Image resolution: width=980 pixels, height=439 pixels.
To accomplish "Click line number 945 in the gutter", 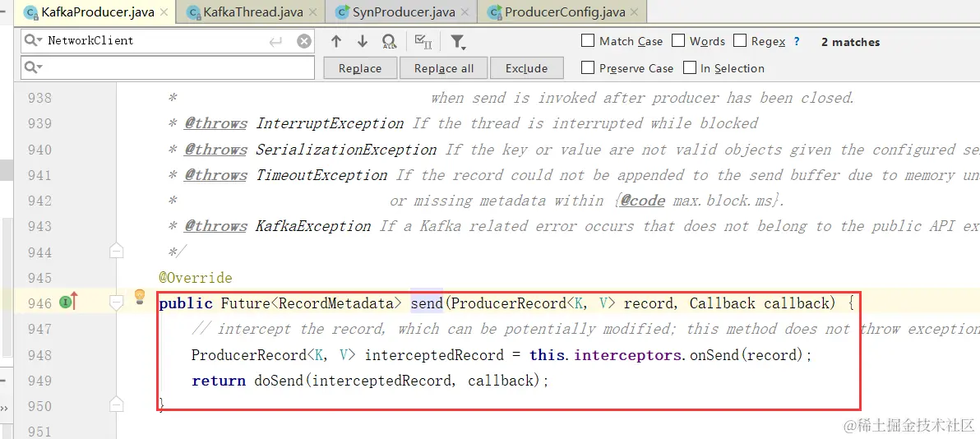I will click(40, 278).
